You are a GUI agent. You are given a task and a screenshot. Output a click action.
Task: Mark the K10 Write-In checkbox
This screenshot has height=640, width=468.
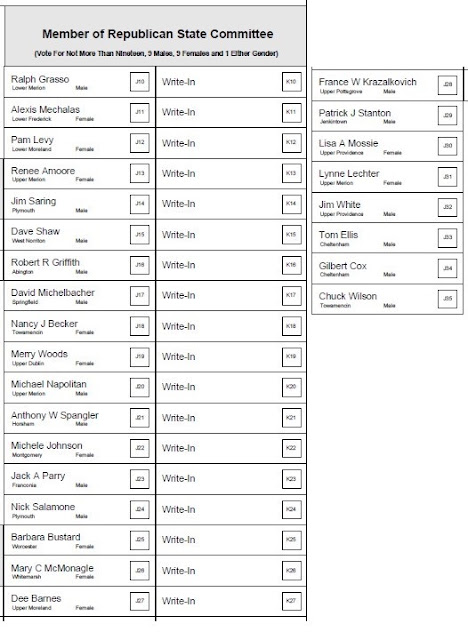(291, 82)
